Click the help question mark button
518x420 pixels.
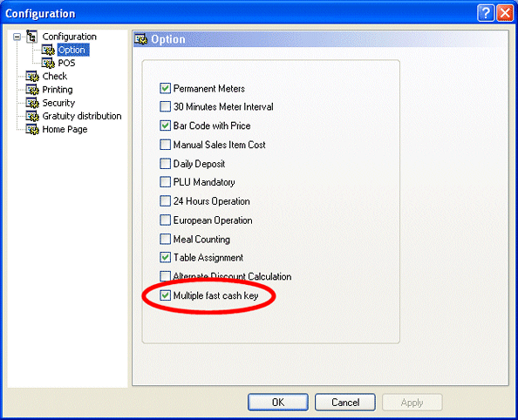tap(486, 14)
